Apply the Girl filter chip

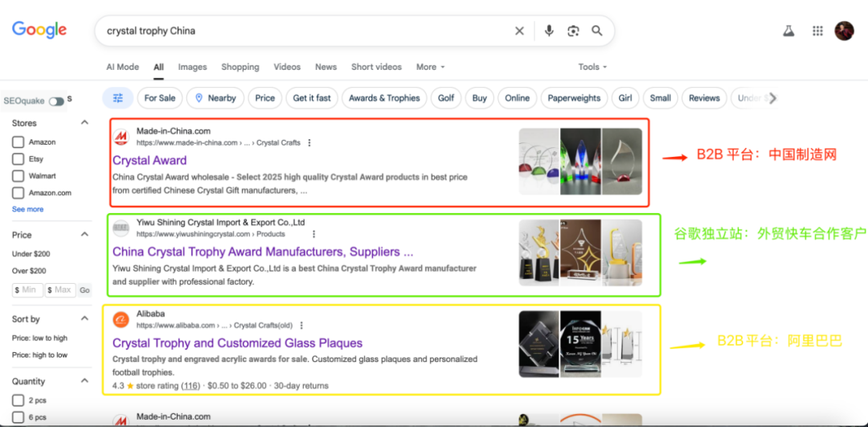625,98
